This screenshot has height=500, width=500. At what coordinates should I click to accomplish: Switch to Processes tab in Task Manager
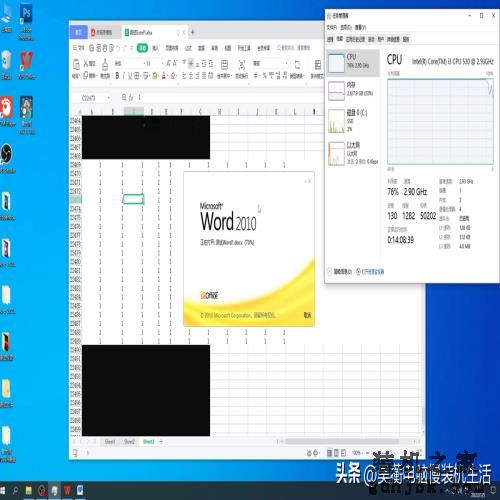[x=330, y=39]
